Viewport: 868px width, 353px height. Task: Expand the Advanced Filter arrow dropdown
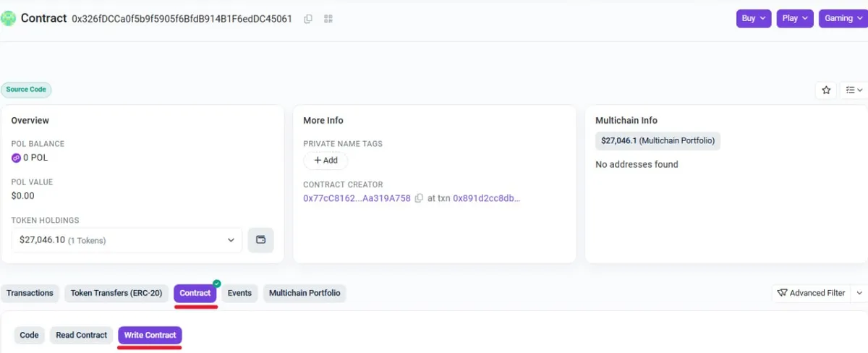point(859,293)
